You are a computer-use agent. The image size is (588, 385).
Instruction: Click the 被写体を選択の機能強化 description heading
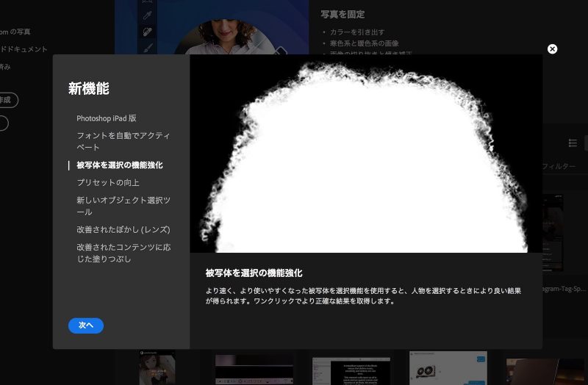pyautogui.click(x=254, y=273)
